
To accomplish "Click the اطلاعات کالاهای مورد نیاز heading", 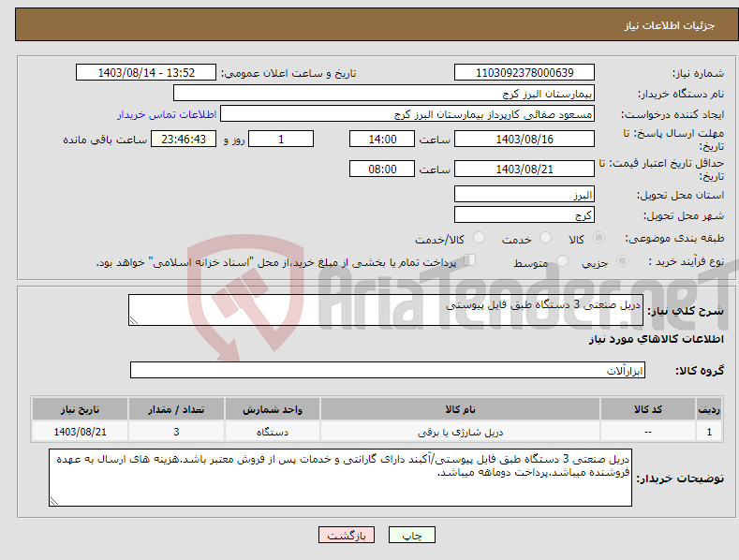I will (656, 339).
